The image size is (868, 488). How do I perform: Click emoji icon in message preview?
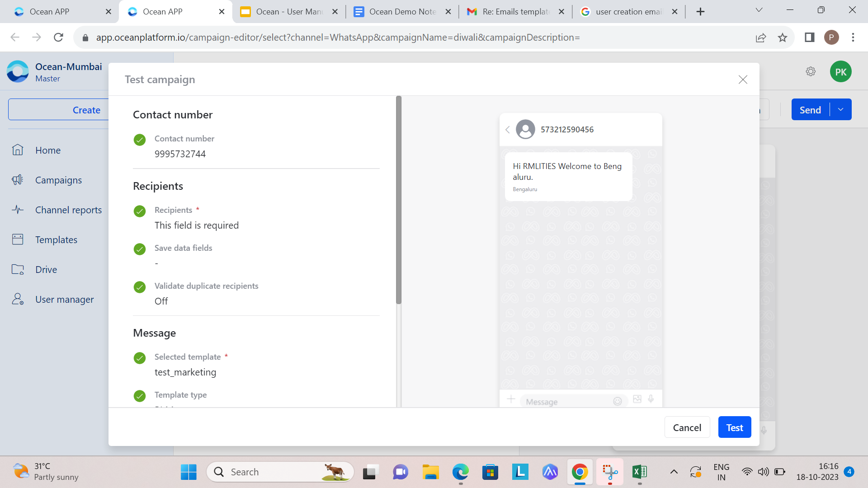[x=618, y=401]
